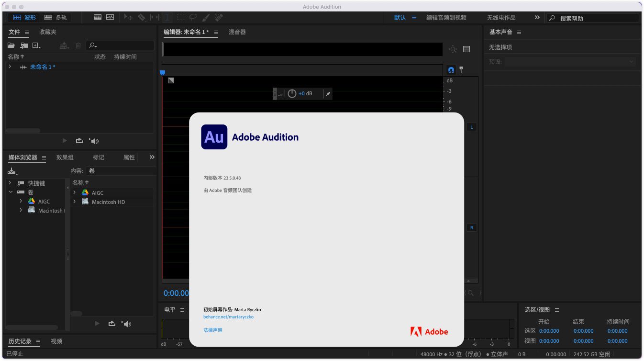Show the spectral pitch display
The image size is (644, 361).
(x=110, y=18)
